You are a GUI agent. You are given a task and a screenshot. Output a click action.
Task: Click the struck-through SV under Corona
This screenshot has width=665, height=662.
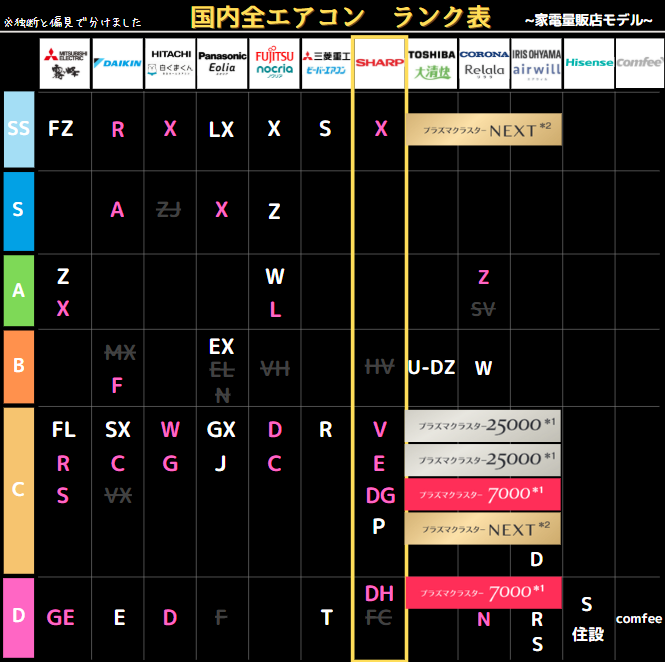(483, 309)
